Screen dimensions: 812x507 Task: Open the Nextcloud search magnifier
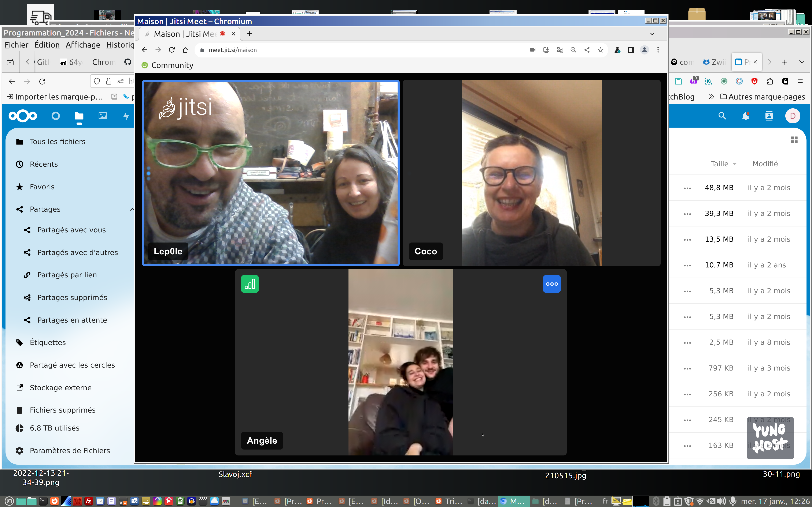click(722, 116)
